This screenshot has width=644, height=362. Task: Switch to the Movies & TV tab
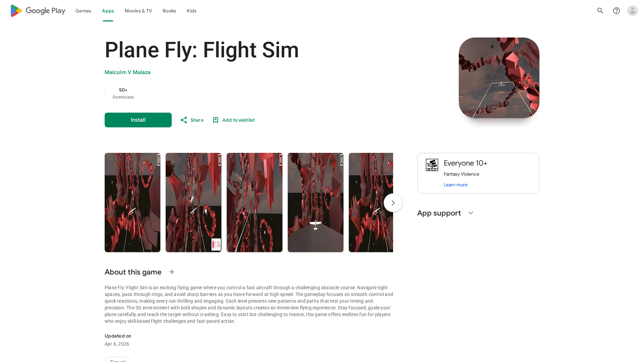pos(138,11)
